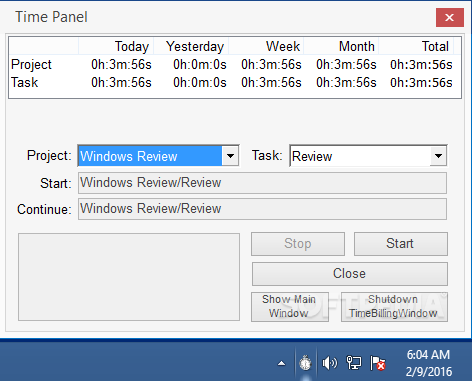Image resolution: width=472 pixels, height=381 pixels.
Task: Click the Stop button
Action: [298, 244]
